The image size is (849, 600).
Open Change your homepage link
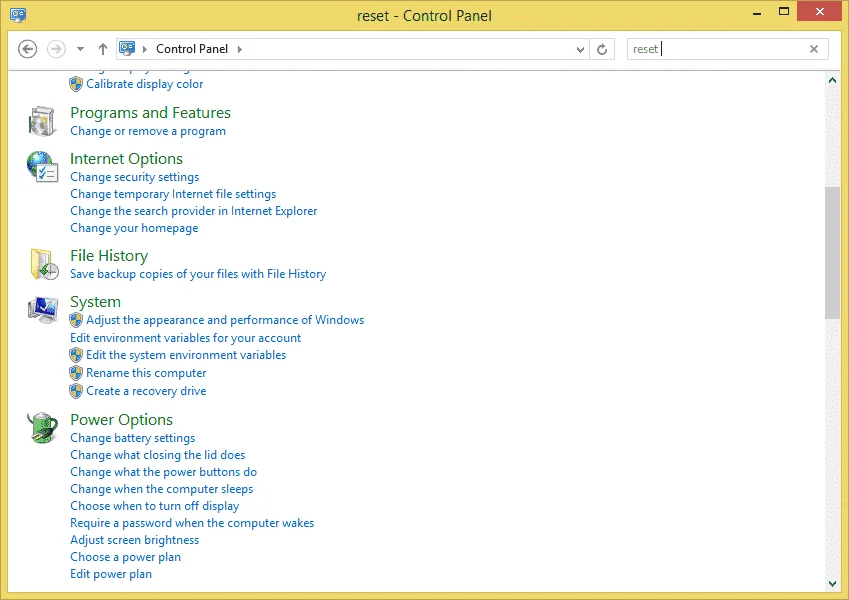pyautogui.click(x=134, y=228)
